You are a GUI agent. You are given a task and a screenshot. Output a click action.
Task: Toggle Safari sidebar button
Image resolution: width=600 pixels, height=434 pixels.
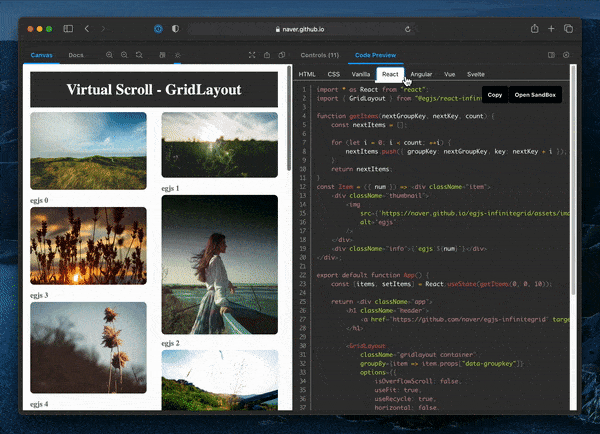tap(67, 28)
